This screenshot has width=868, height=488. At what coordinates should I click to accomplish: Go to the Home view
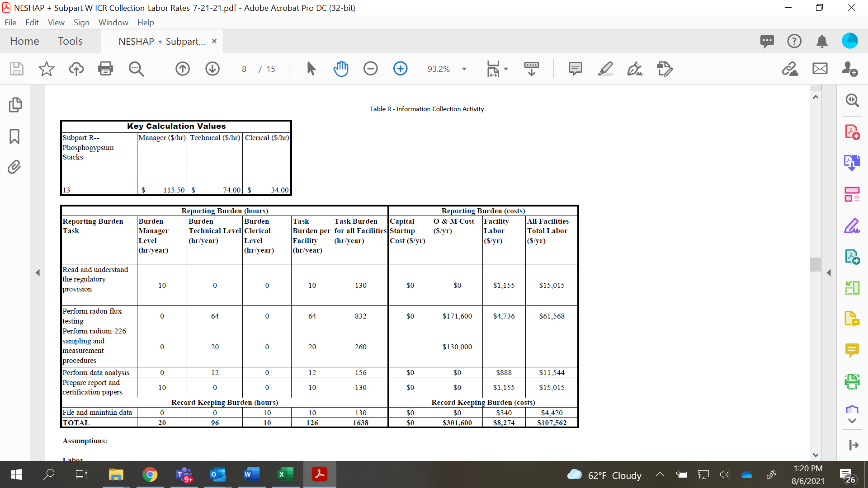point(24,41)
